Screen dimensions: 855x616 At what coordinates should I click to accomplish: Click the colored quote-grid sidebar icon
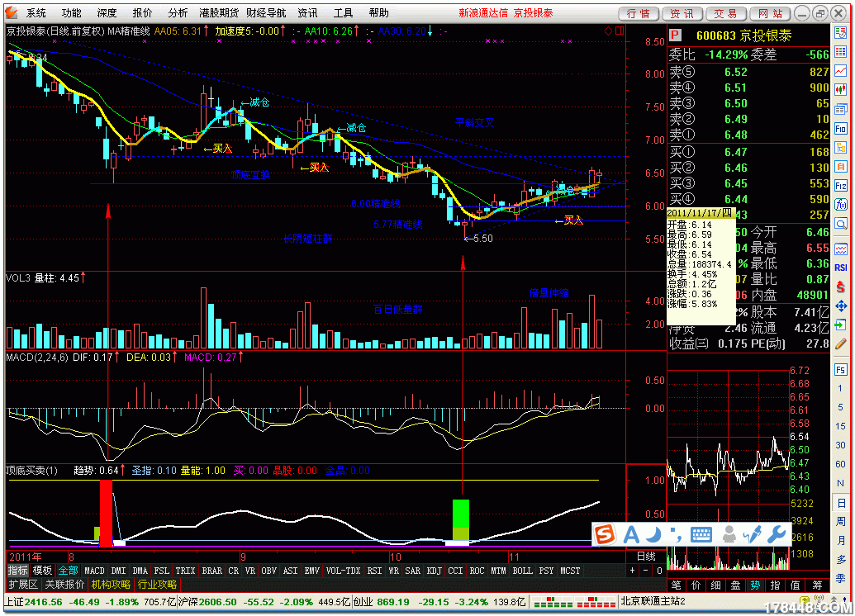(x=840, y=52)
